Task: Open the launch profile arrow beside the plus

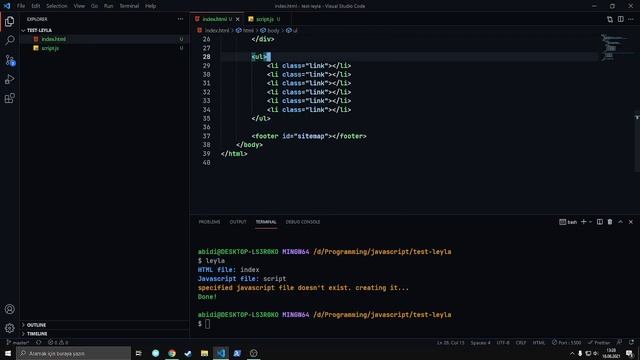Action: point(590,222)
